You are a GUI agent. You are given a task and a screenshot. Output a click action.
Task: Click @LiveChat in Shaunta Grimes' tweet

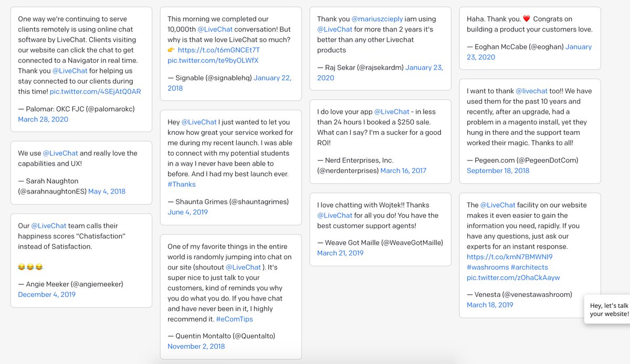[199, 122]
